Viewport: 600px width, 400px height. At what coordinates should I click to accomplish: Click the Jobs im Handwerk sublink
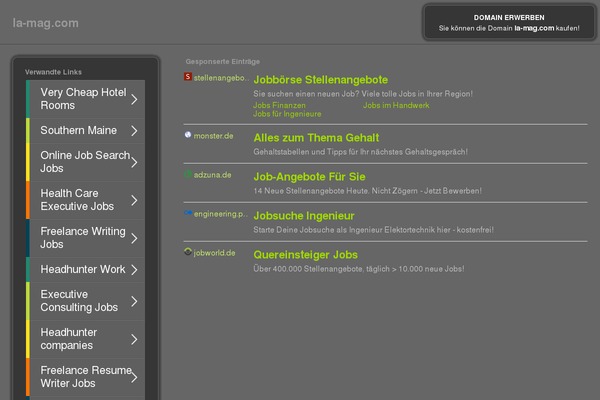pos(396,105)
